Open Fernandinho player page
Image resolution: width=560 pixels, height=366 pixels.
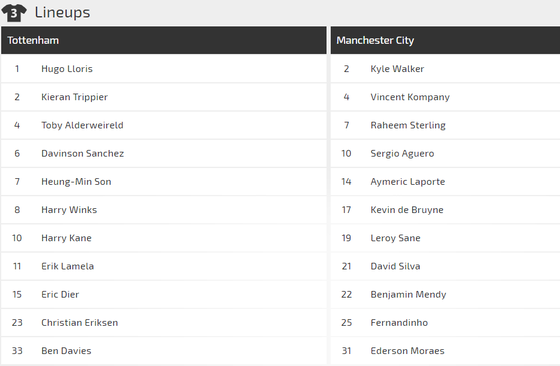pos(399,323)
